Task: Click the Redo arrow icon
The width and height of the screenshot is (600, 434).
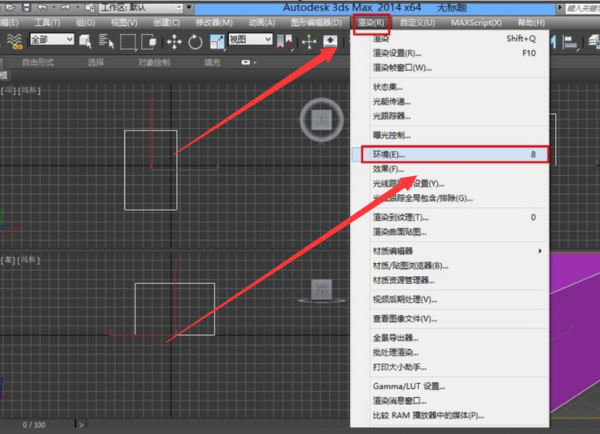Action: click(x=65, y=7)
